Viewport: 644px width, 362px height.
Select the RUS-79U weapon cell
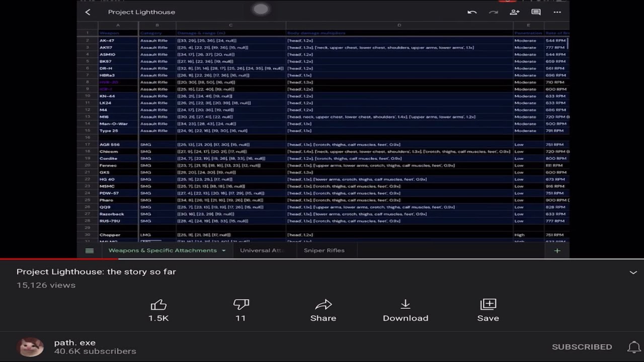tap(118, 221)
